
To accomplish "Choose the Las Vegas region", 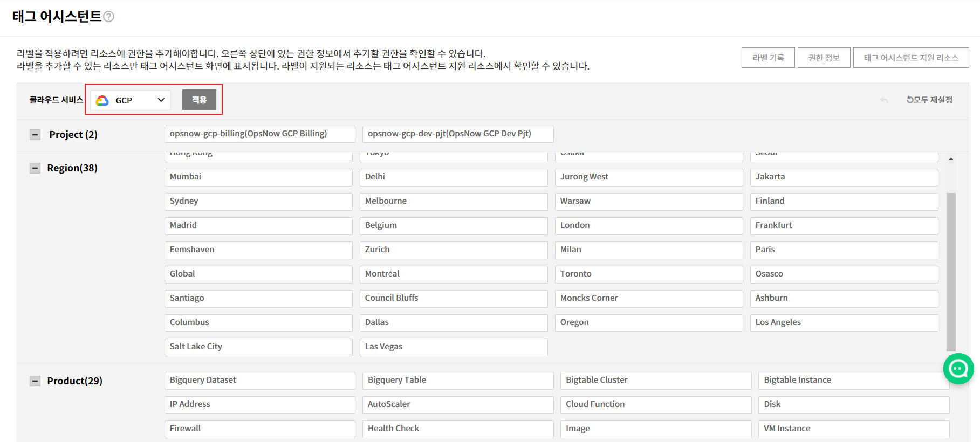I will (x=453, y=347).
